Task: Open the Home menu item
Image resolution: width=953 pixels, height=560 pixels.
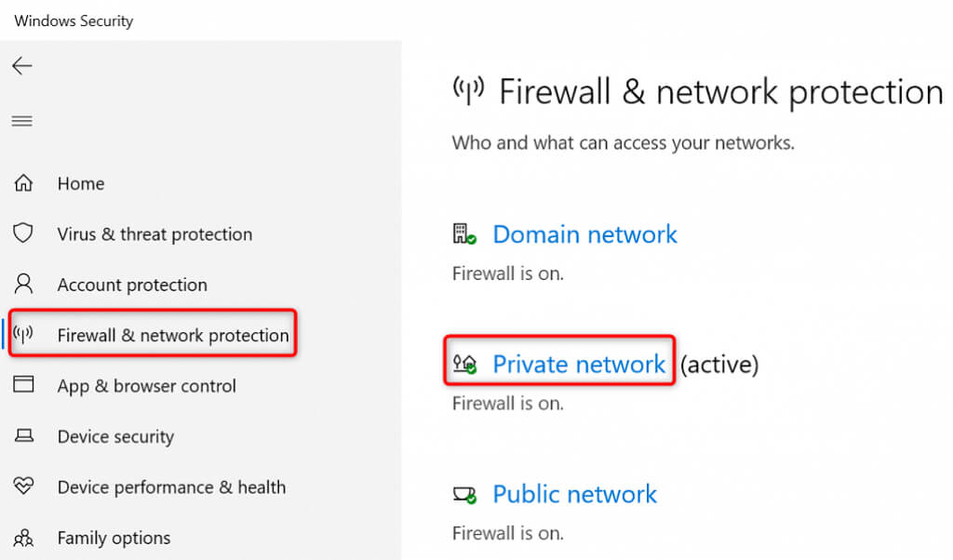Action: click(x=81, y=183)
